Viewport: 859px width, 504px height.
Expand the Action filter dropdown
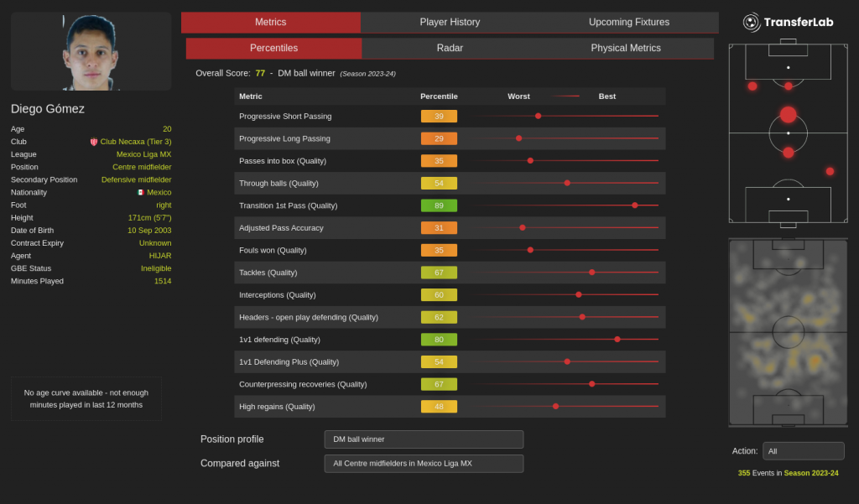(803, 451)
